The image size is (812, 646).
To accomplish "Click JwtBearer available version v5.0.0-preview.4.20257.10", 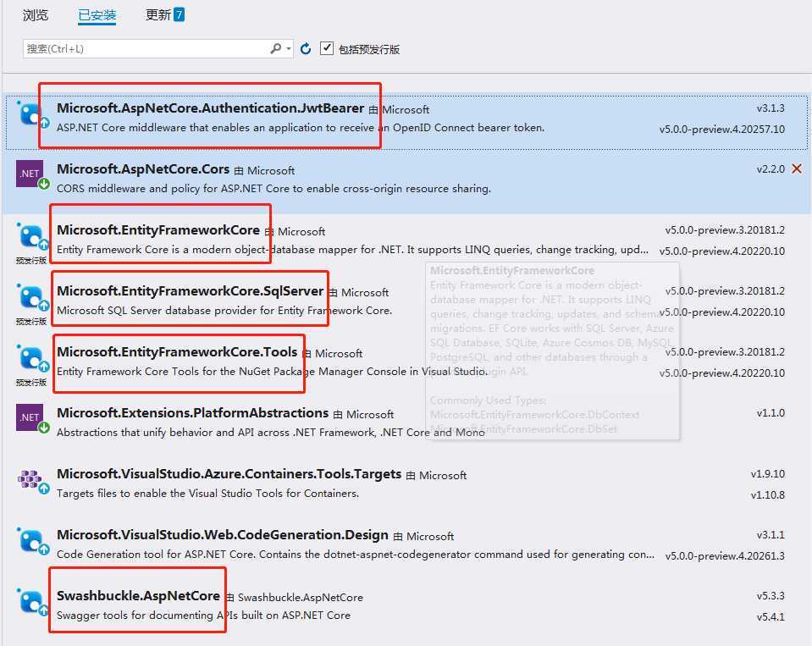I will [x=722, y=130].
